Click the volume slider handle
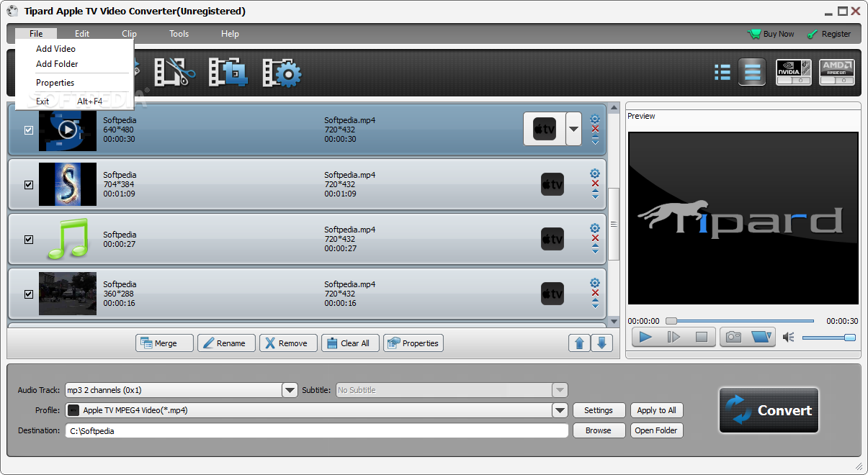868x475 pixels. [850, 337]
